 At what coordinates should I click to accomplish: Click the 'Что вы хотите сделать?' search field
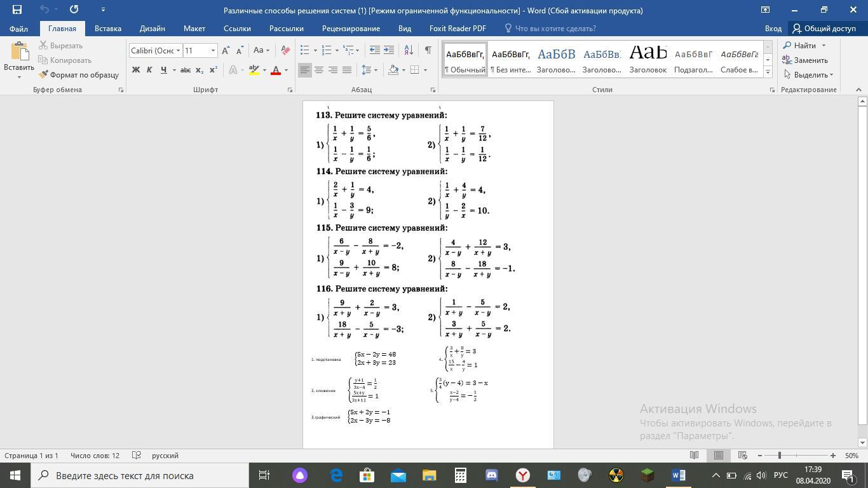[550, 29]
